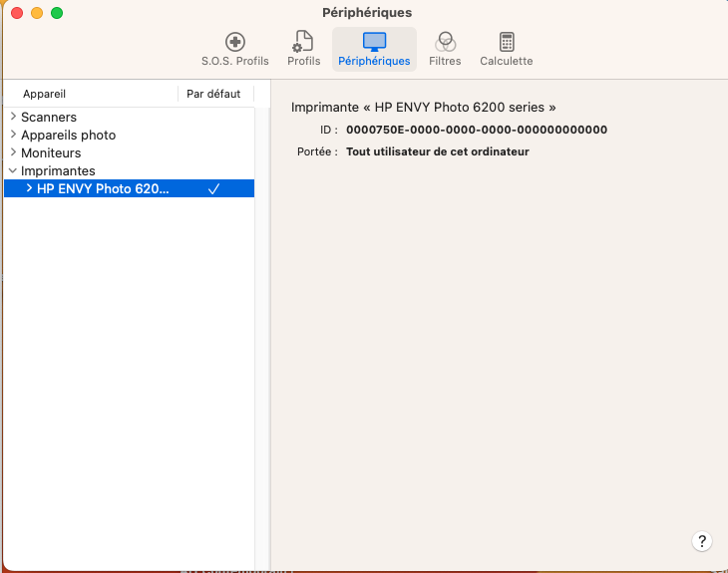Select the Périphériques monitor icon
Viewport: 728px width, 573px height.
[x=374, y=42]
